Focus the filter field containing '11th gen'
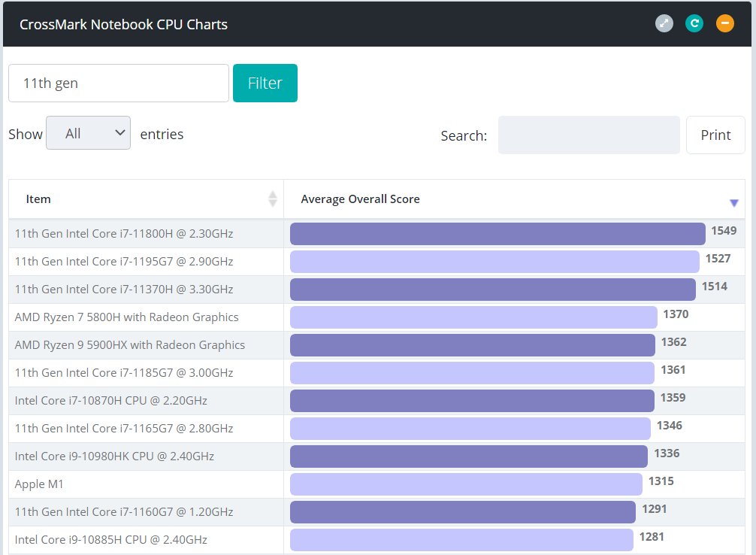The image size is (756, 555). pos(119,83)
